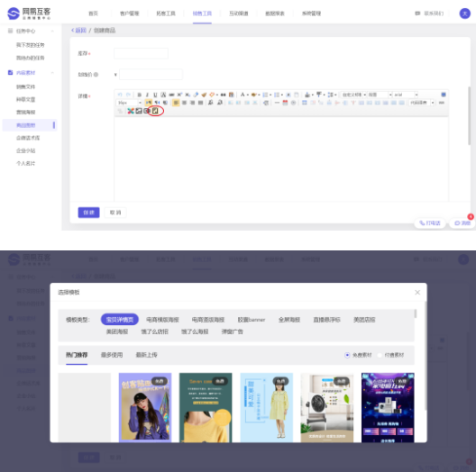Toggle underline formatting in the editor toolbar

155,95
